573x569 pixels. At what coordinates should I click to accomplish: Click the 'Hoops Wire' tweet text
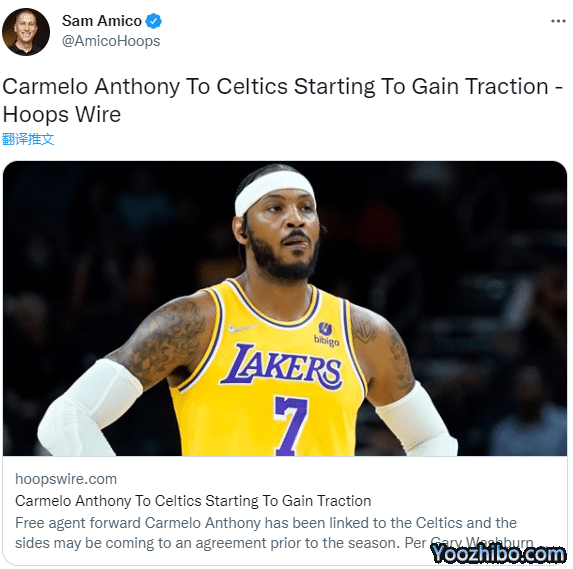(62, 114)
